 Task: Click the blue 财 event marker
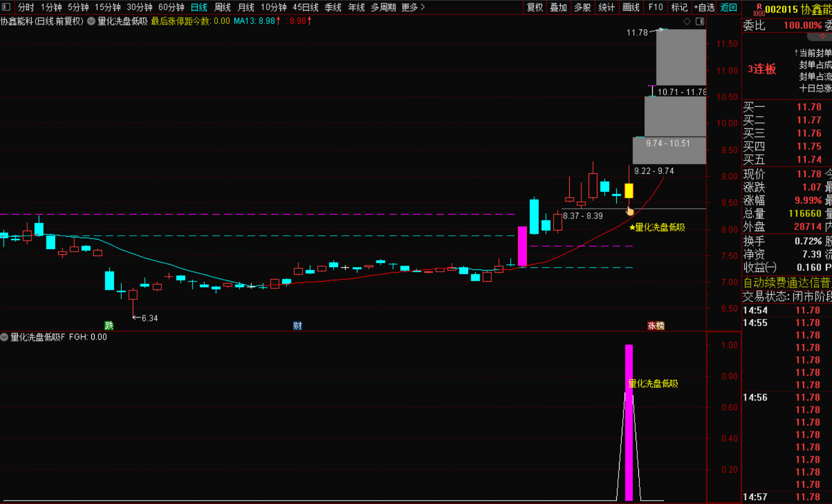[x=298, y=325]
